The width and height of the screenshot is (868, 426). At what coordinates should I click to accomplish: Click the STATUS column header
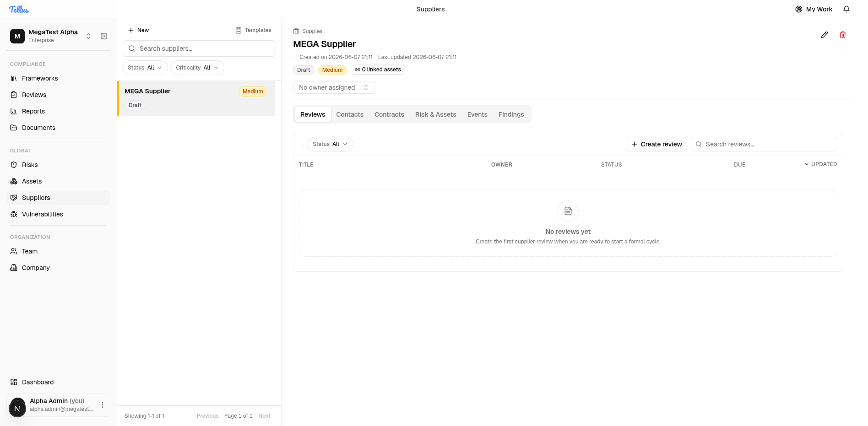click(x=612, y=165)
